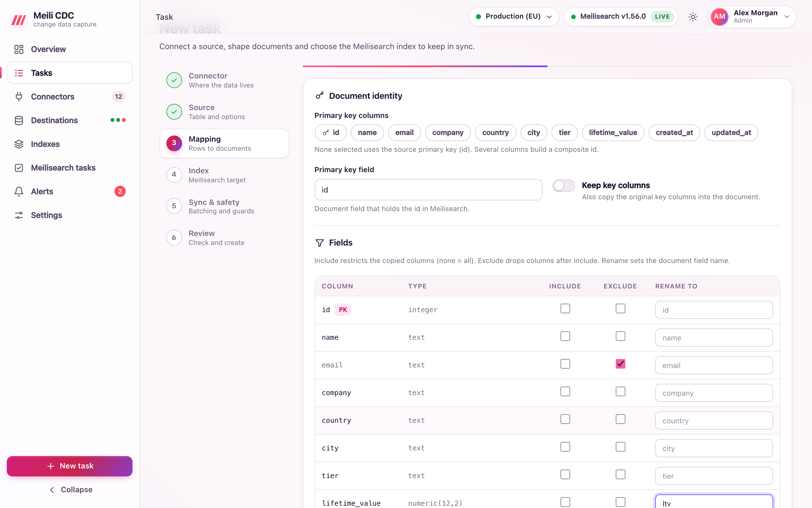The width and height of the screenshot is (812, 508).
Task: Check Include for the company row
Action: (565, 392)
